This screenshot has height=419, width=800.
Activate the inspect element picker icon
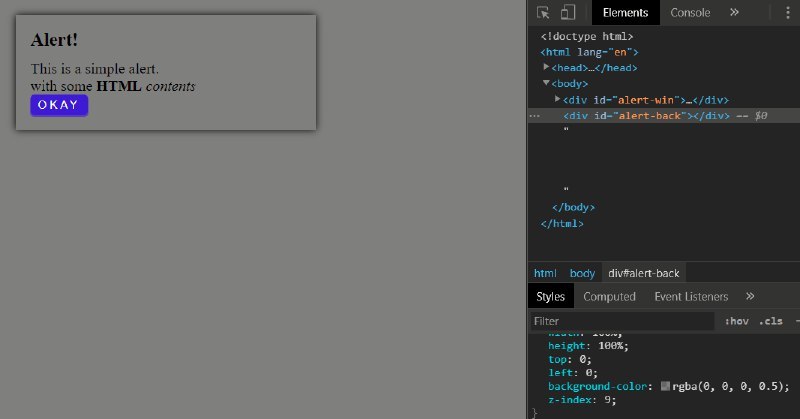point(543,12)
